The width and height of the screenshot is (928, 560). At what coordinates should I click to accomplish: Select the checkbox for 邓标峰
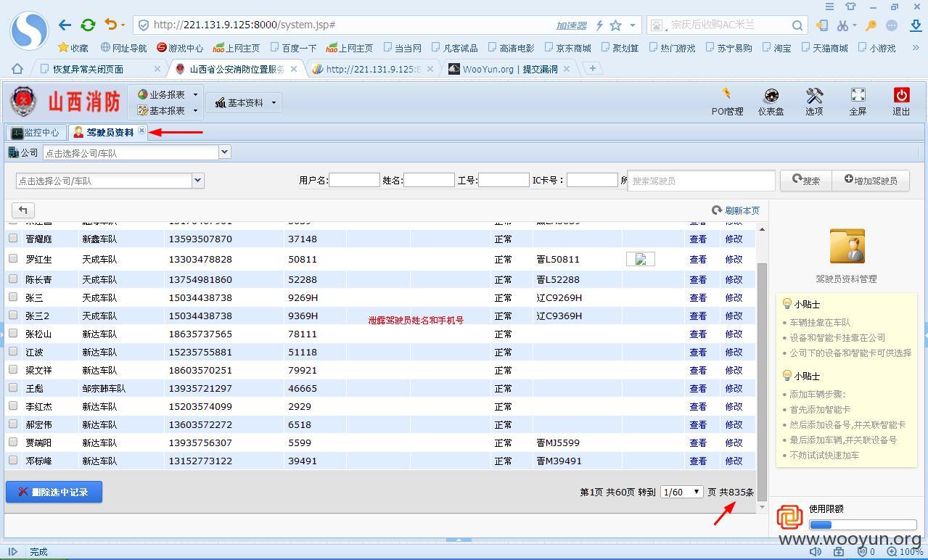pyautogui.click(x=13, y=460)
